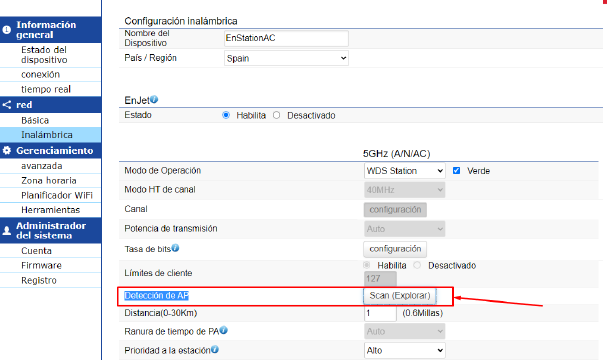Click the Información general header icon
Screen dimensions: 607x360
point(7,30)
